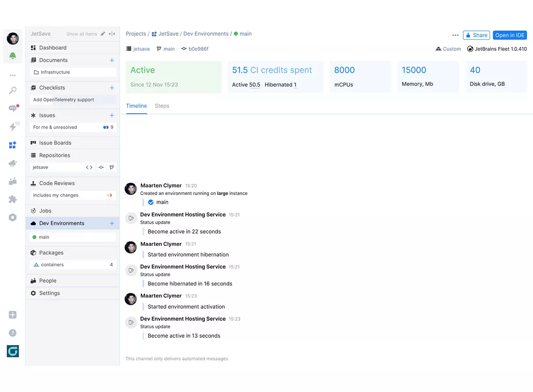Click the Space logo at bottom left
This screenshot has height=392, width=533.
pyautogui.click(x=13, y=351)
